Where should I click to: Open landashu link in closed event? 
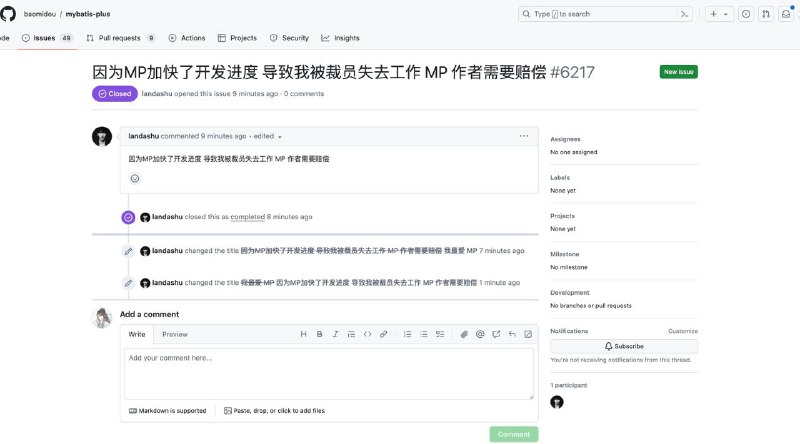tap(167, 217)
